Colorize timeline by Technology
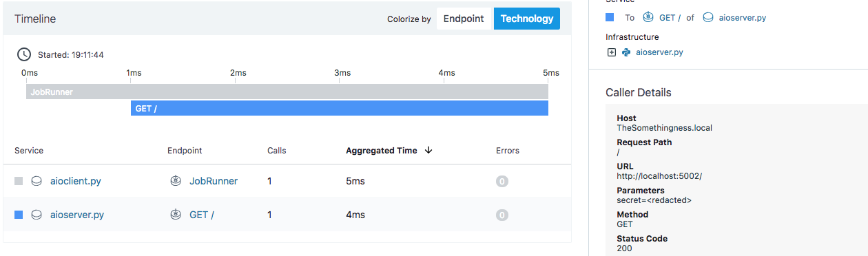Image resolution: width=868 pixels, height=256 pixels. (527, 19)
